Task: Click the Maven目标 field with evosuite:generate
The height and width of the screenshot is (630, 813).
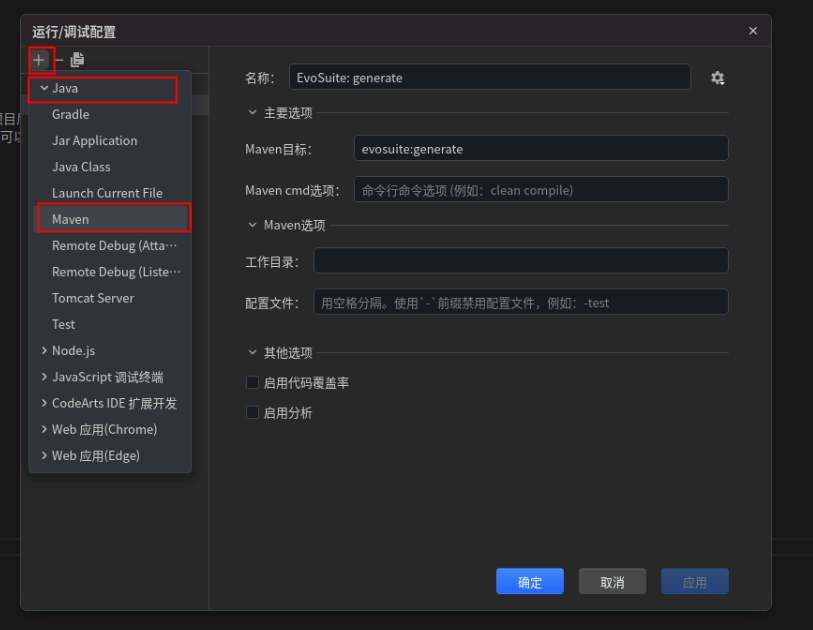Action: [x=541, y=149]
